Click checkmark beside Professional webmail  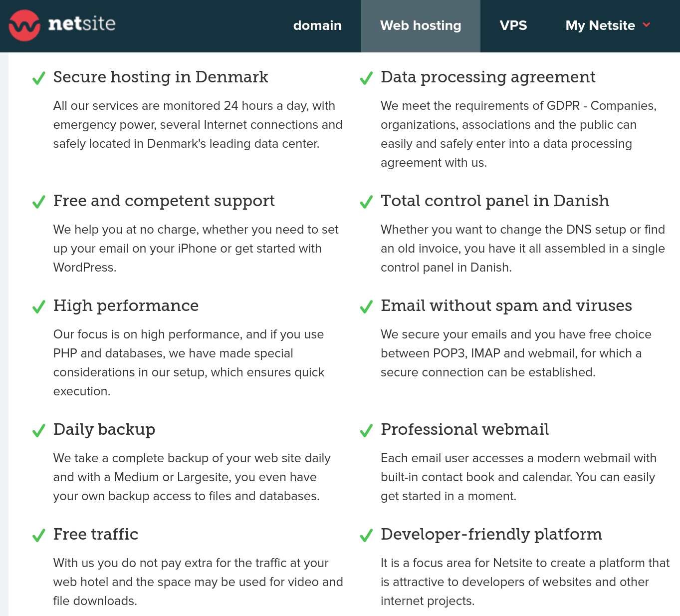pos(366,431)
